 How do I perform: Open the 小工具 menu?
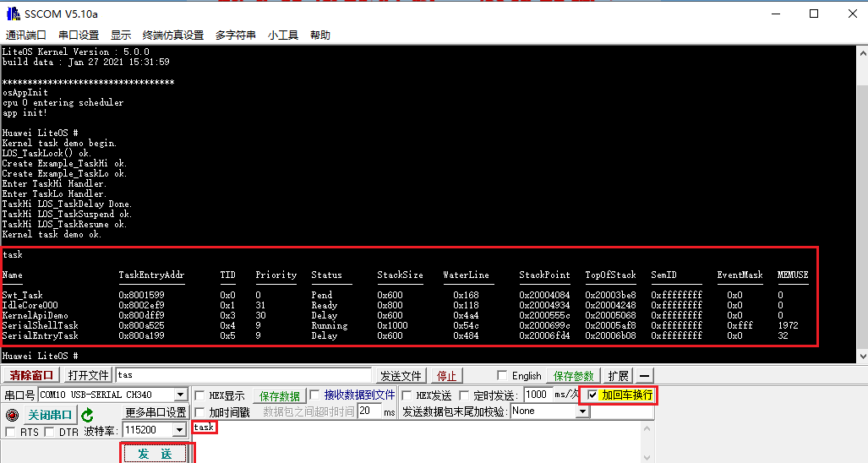tap(283, 35)
